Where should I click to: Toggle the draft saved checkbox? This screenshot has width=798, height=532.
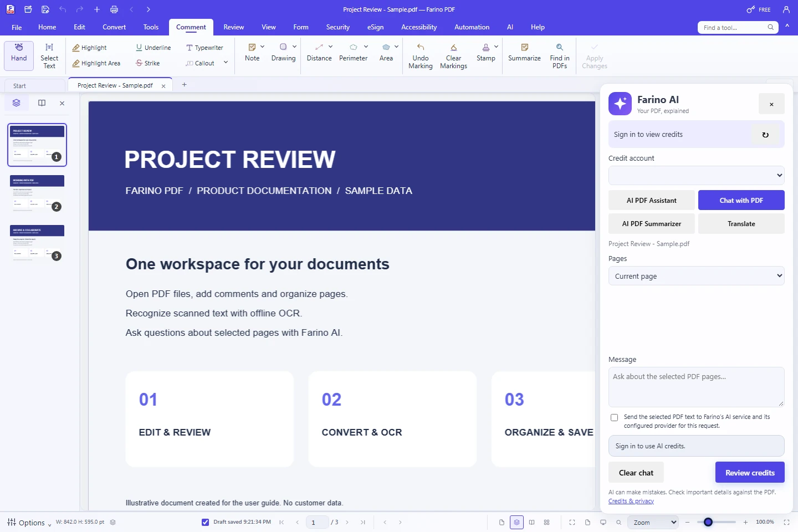click(x=205, y=522)
